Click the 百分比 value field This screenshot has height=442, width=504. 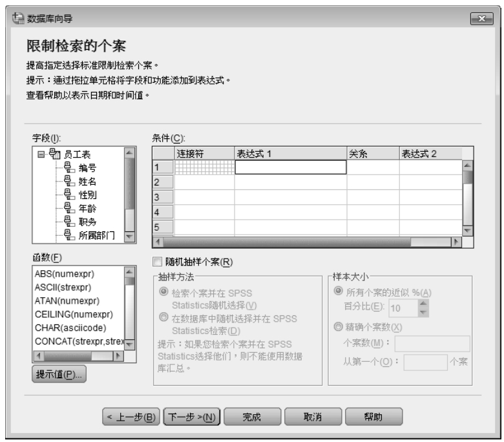(404, 308)
